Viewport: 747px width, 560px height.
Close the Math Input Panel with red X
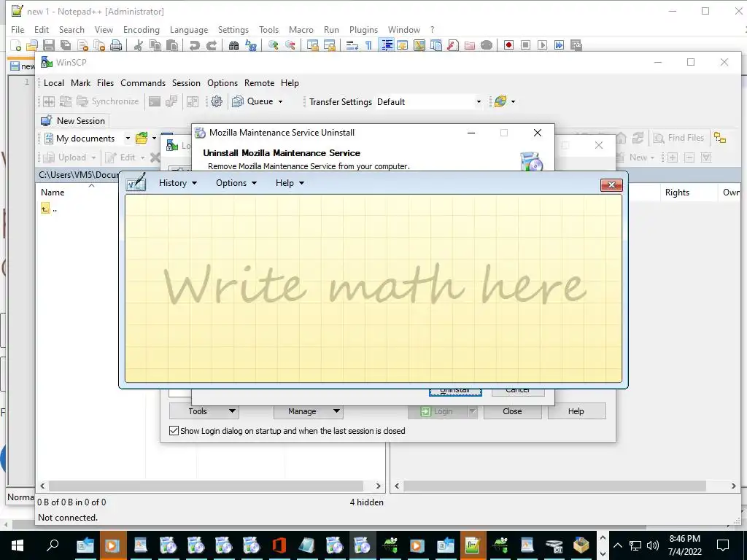click(x=612, y=185)
